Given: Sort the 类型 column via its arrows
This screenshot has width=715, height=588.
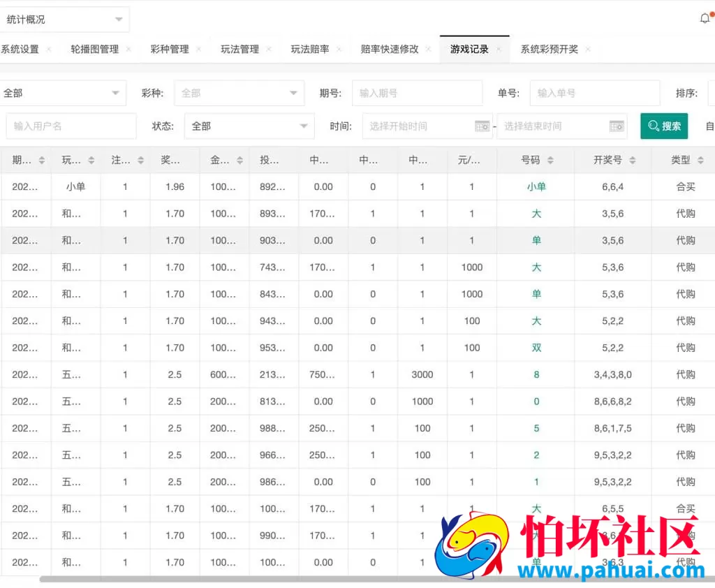Looking at the screenshot, I should pos(699,160).
